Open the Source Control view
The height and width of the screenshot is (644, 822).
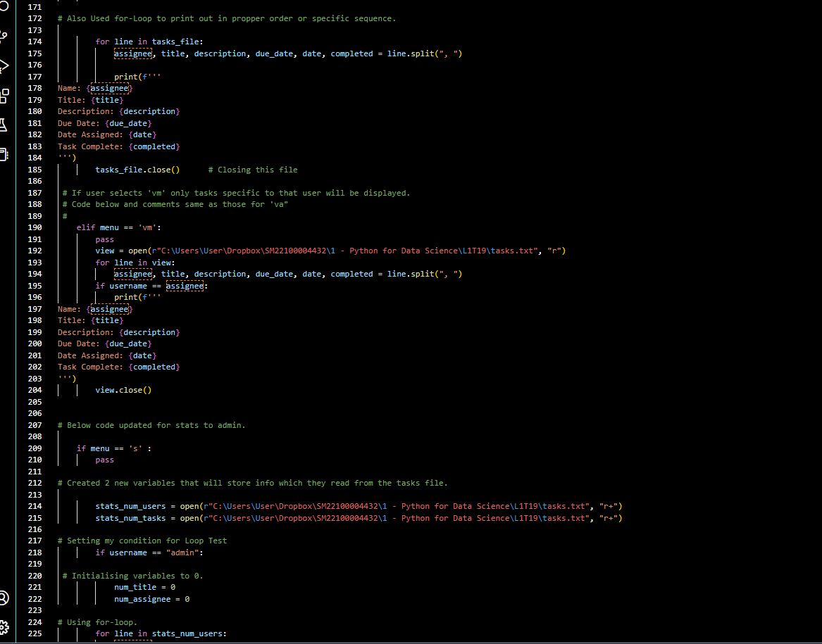(x=6, y=34)
